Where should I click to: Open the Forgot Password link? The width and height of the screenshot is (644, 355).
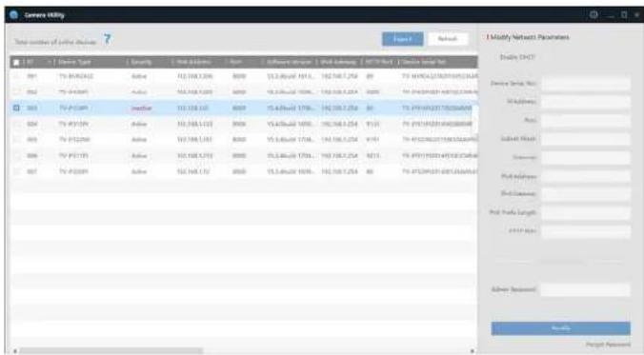(x=608, y=345)
